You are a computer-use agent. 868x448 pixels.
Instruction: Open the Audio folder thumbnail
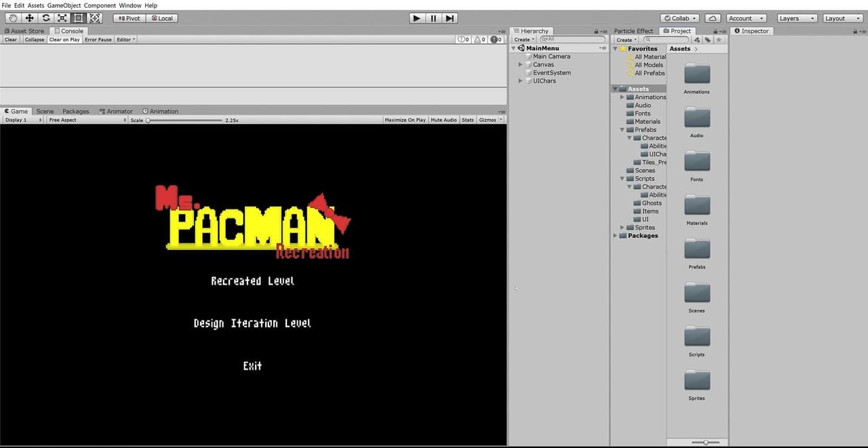pos(697,117)
